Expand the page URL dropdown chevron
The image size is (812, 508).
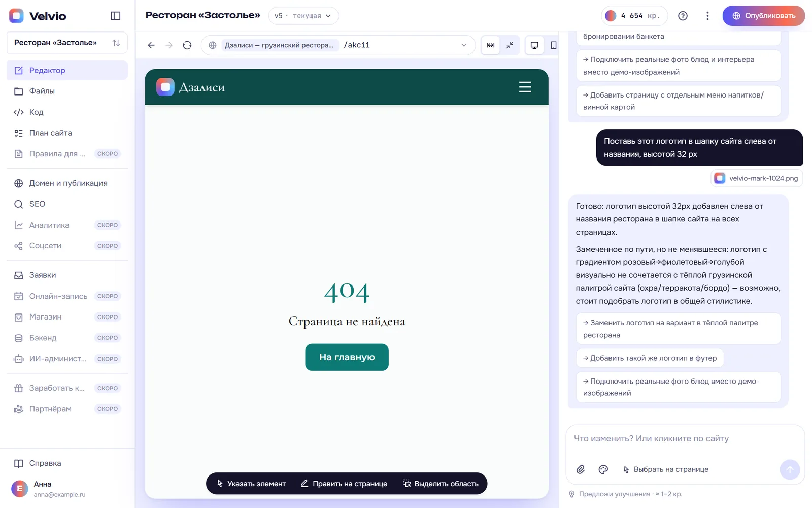[464, 45]
